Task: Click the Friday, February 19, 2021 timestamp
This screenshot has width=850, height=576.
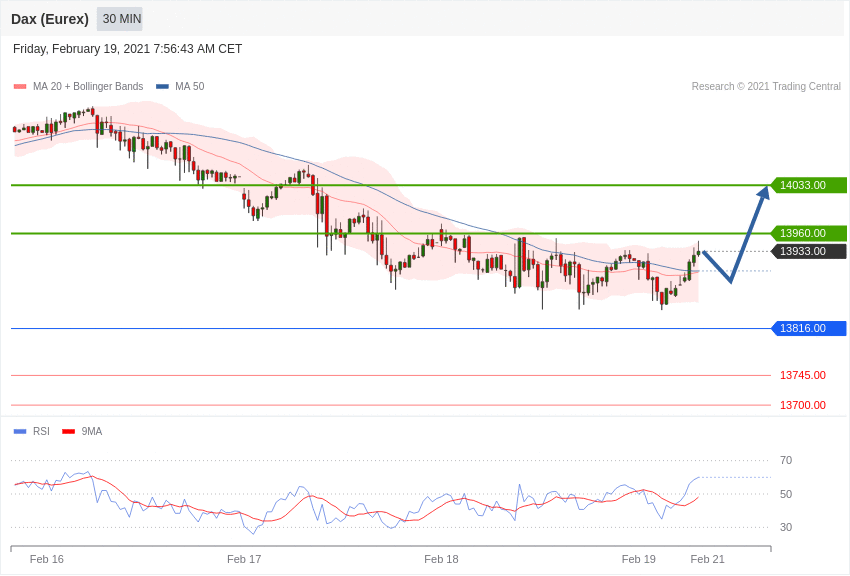Action: point(127,49)
